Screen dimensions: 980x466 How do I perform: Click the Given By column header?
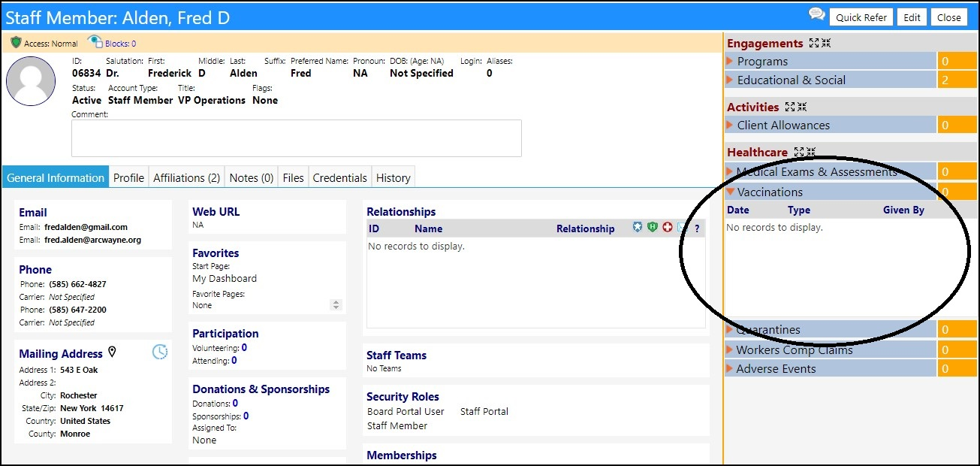click(x=903, y=210)
